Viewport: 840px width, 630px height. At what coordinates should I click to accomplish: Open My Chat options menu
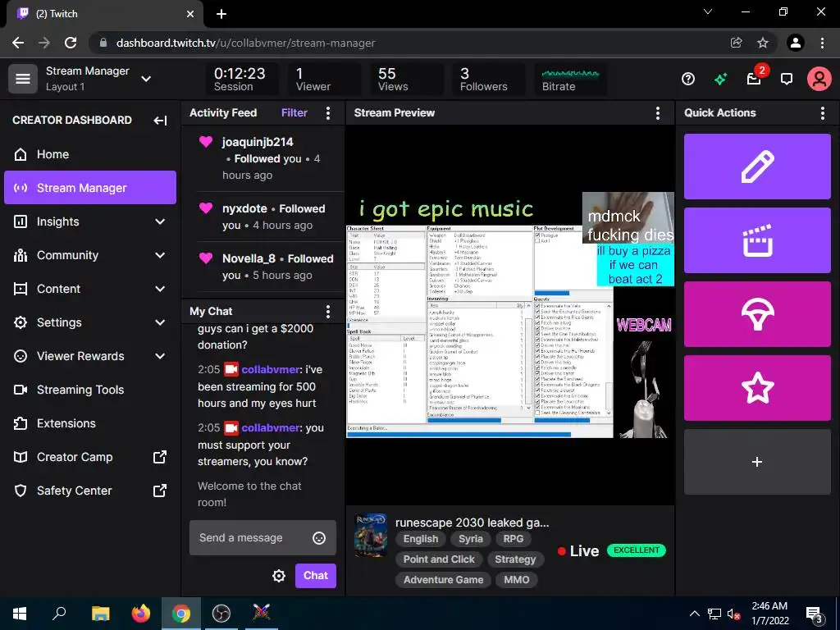(328, 311)
